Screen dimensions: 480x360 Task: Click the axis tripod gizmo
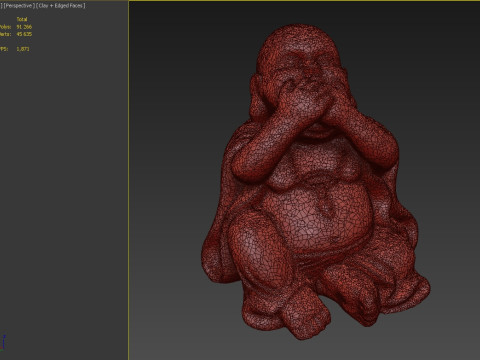(x=3, y=343)
